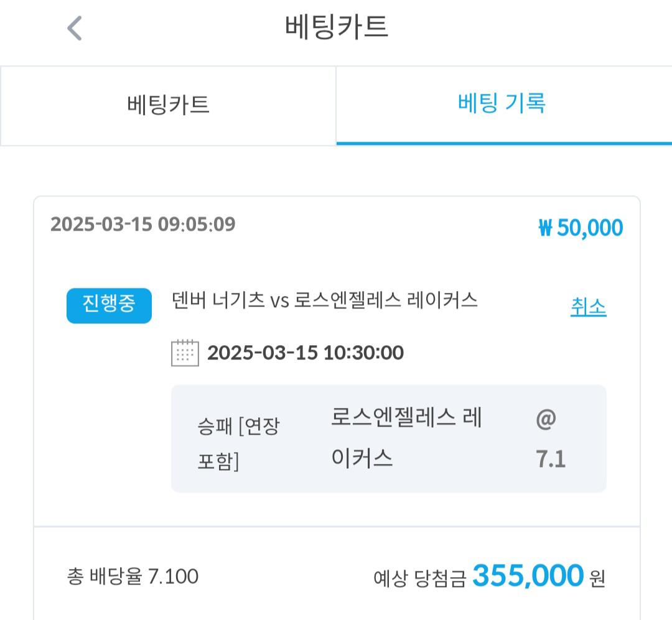
Task: Switch to the 베팅카트 tab
Action: 168,105
